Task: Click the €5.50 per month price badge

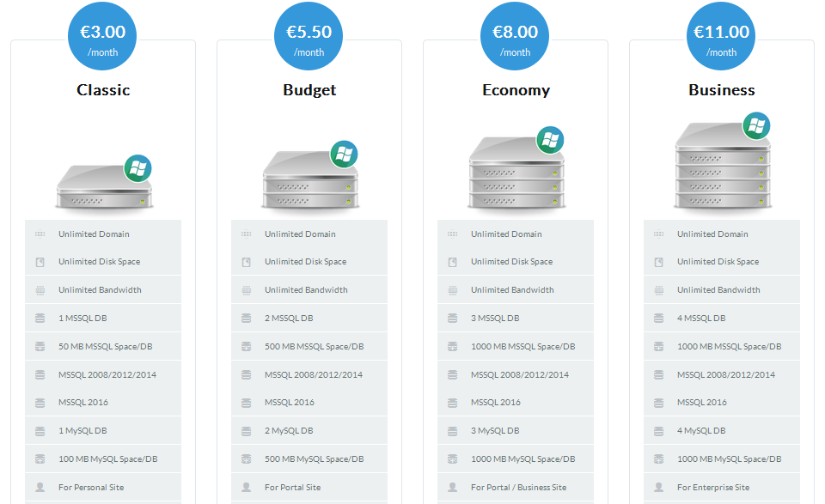Action: 309,36
